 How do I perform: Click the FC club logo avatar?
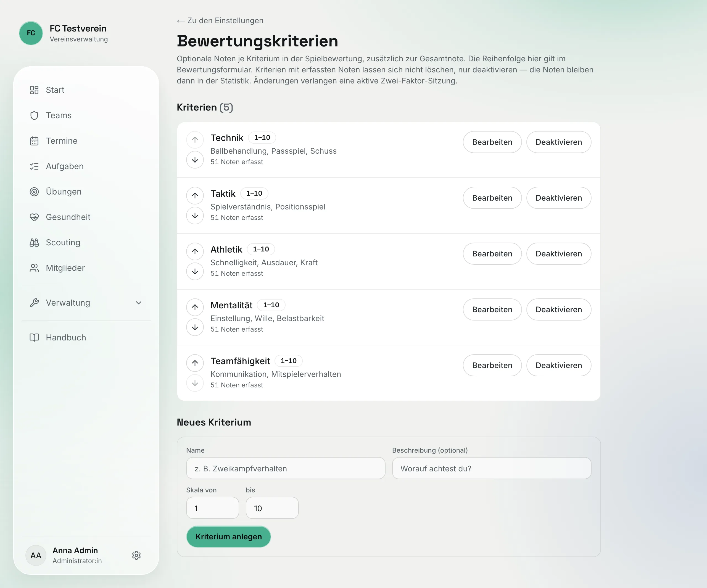[x=31, y=33]
